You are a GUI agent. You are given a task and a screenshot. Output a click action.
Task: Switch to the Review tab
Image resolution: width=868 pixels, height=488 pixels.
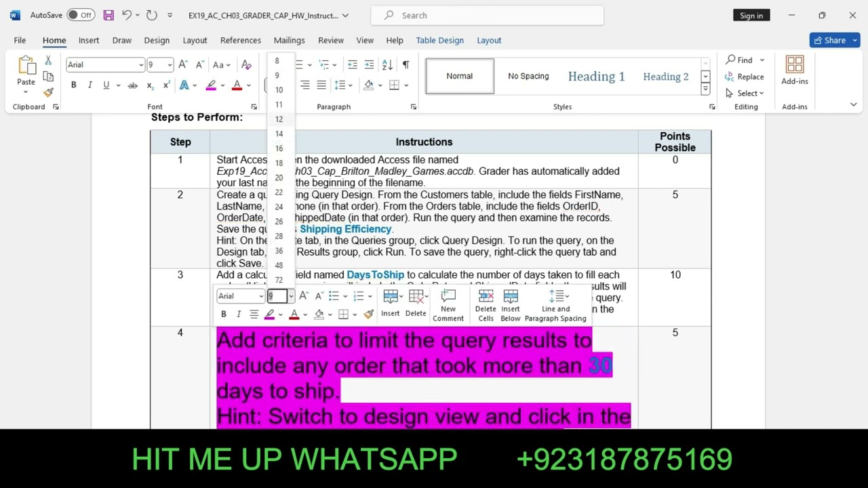(x=331, y=40)
